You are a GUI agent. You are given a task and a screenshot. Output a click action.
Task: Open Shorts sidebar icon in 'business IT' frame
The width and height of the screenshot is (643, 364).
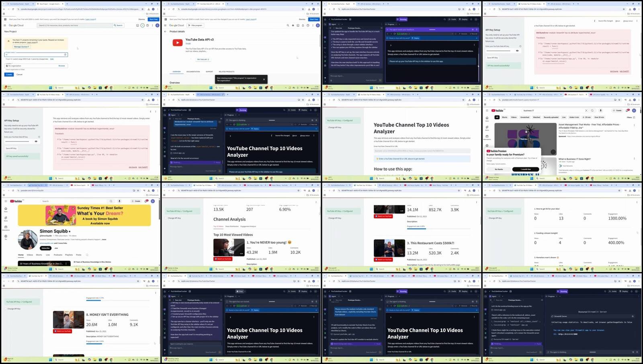(487, 128)
